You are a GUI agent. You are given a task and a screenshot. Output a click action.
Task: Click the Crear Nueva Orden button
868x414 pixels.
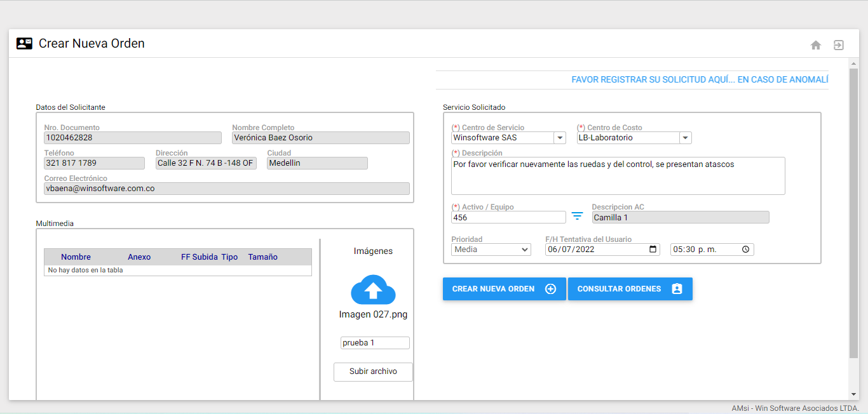(x=504, y=289)
